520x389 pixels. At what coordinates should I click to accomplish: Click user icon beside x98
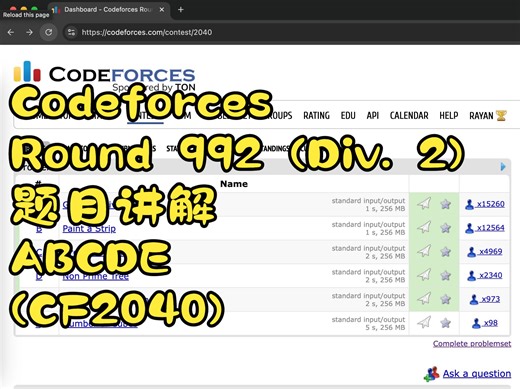tap(477, 323)
